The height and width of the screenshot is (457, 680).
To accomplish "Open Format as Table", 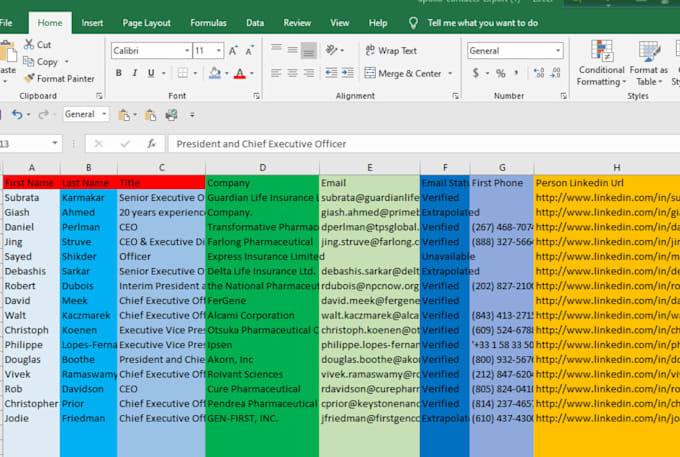I will click(648, 63).
